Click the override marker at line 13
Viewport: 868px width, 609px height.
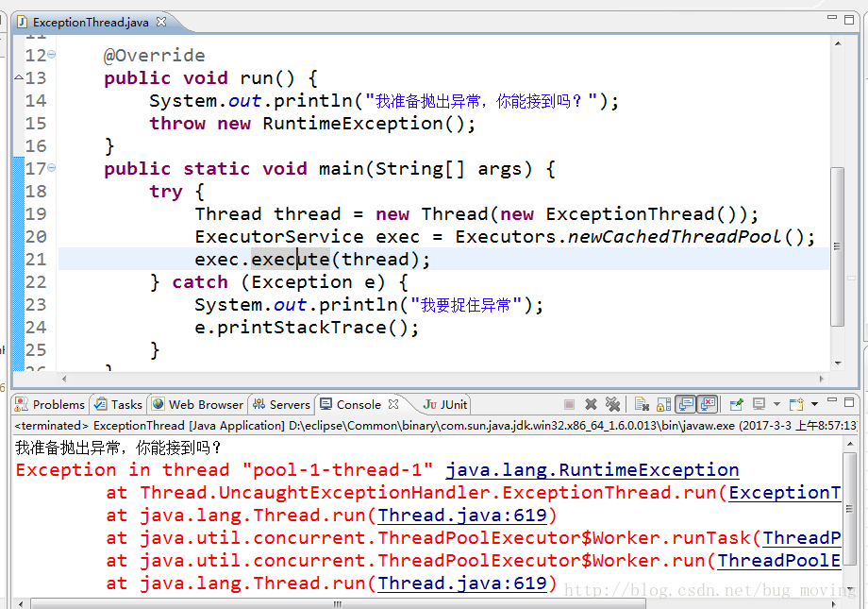tap(18, 77)
